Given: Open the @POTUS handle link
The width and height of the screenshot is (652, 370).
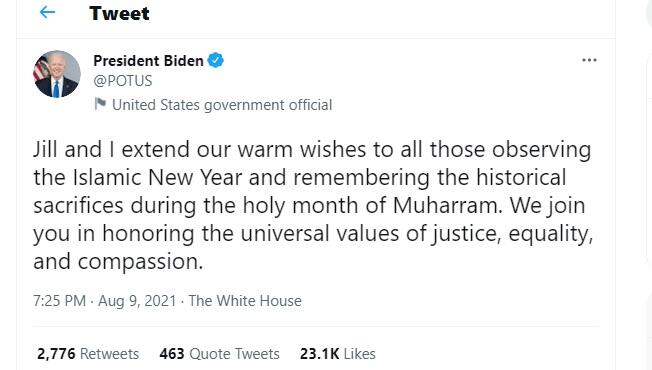Looking at the screenshot, I should pyautogui.click(x=123, y=81).
